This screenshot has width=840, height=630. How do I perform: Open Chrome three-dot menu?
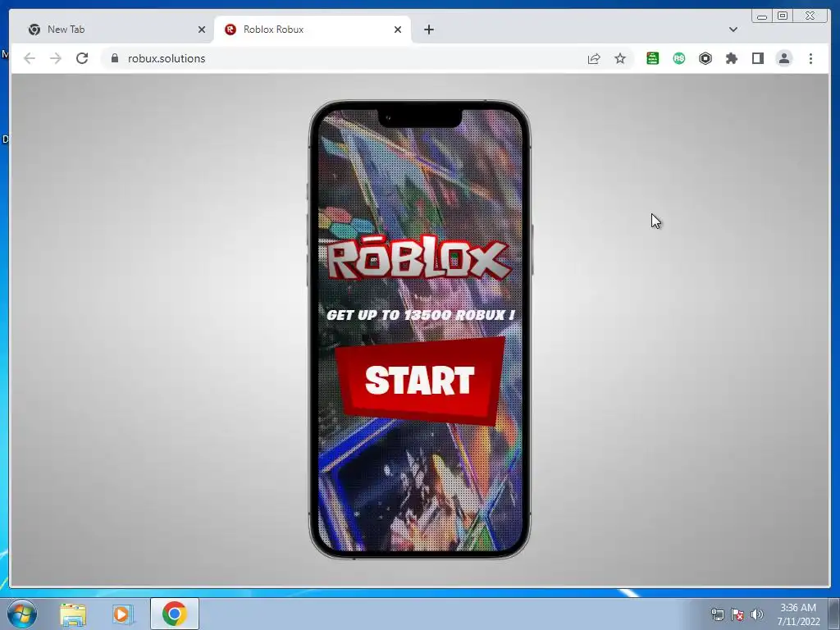click(810, 58)
